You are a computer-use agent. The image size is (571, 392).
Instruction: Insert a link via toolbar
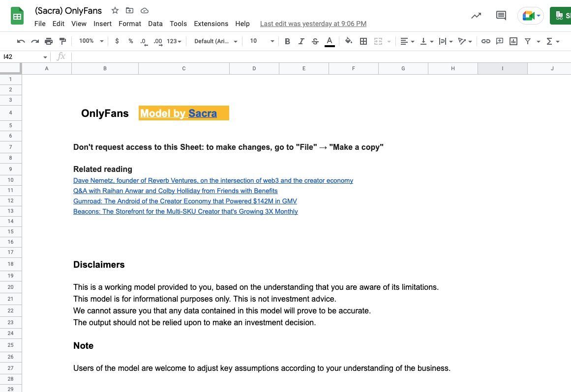(486, 41)
